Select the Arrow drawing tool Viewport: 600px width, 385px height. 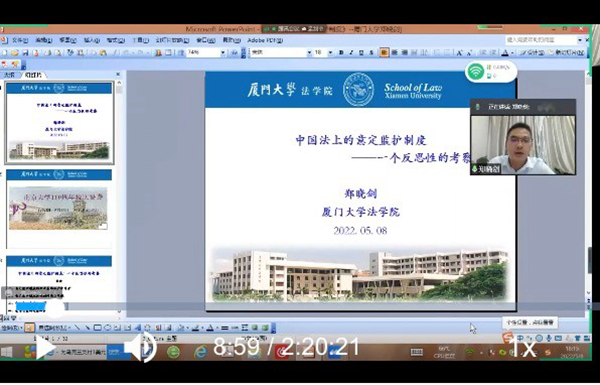click(x=88, y=328)
